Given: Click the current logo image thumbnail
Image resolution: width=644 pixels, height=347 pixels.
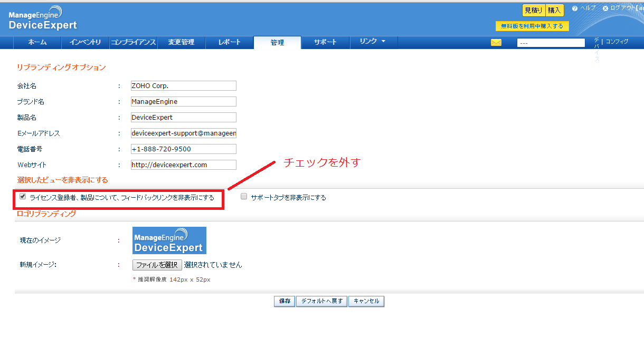Looking at the screenshot, I should pos(169,240).
